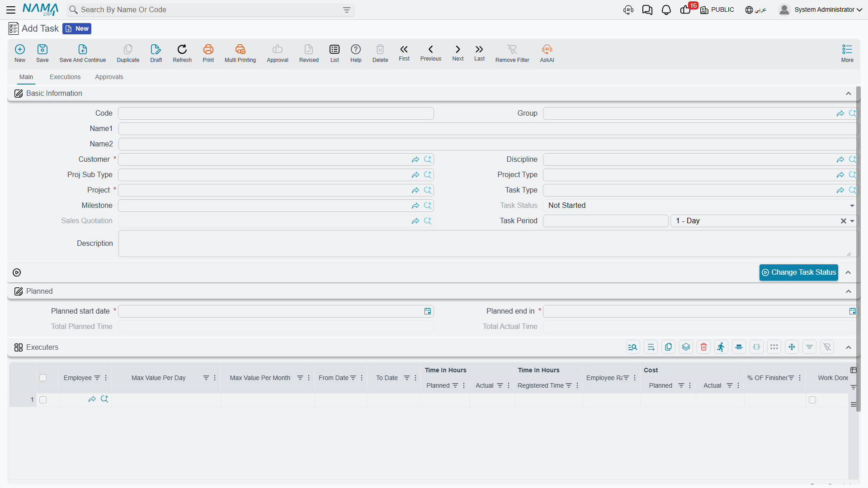Image resolution: width=868 pixels, height=488 pixels.
Task: Switch language to Arabic
Action: click(756, 10)
